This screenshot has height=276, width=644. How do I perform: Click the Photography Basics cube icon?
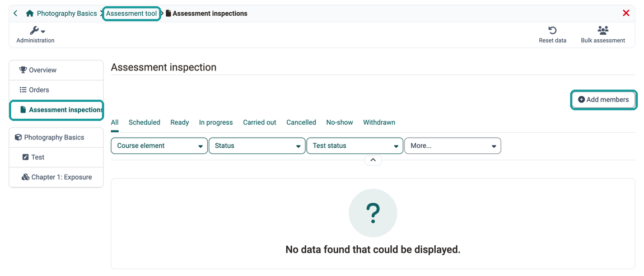point(18,137)
